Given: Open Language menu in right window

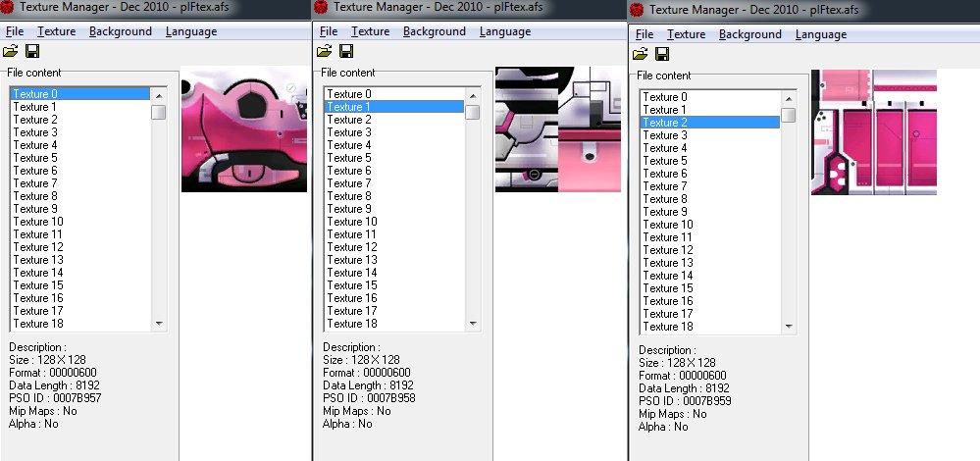Looking at the screenshot, I should [x=821, y=34].
